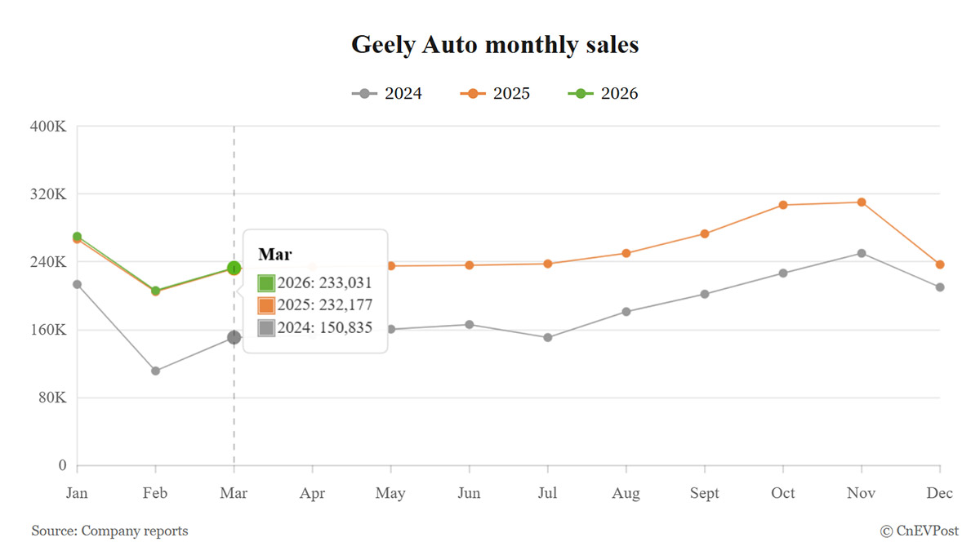The image size is (980, 551).
Task: Click the 2025 November peak data point
Action: coord(862,202)
